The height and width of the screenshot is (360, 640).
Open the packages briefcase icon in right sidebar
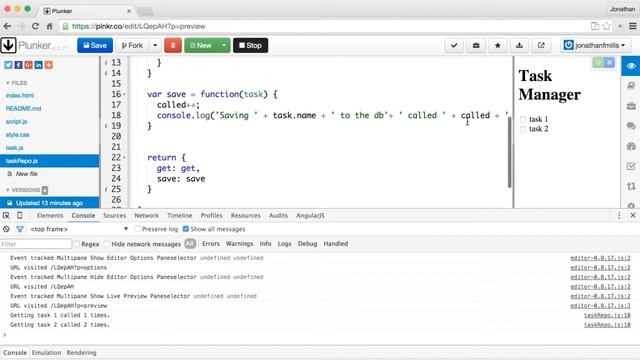(631, 106)
